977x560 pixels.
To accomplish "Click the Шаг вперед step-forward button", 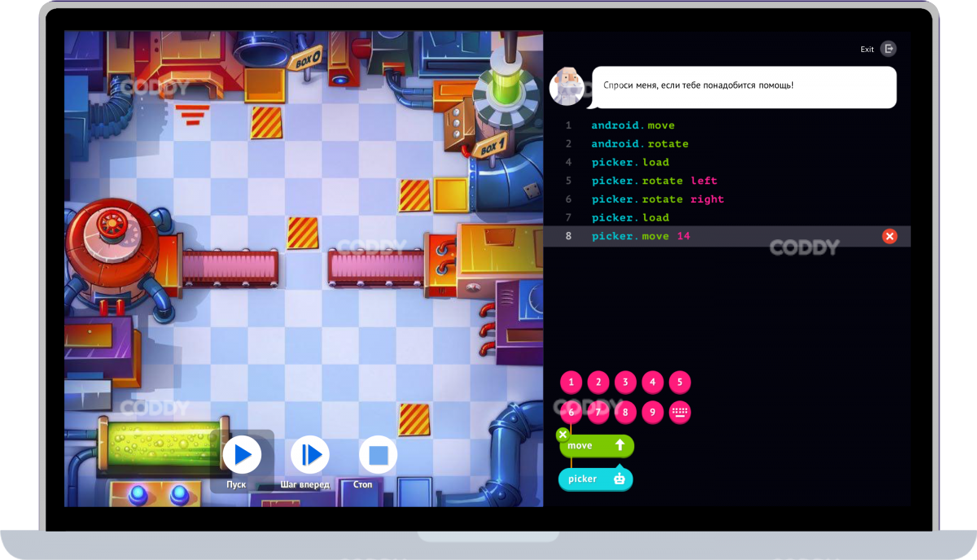I will coord(310,455).
